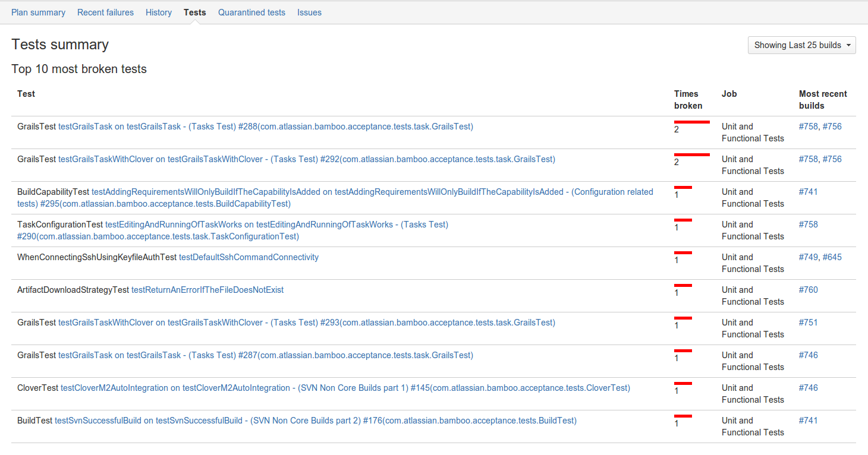
Task: Open the Issues tab
Action: [x=309, y=12]
